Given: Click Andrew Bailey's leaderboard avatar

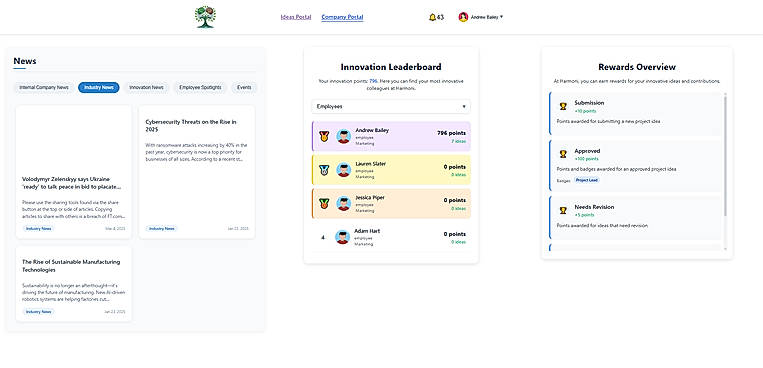Looking at the screenshot, I should click(344, 136).
